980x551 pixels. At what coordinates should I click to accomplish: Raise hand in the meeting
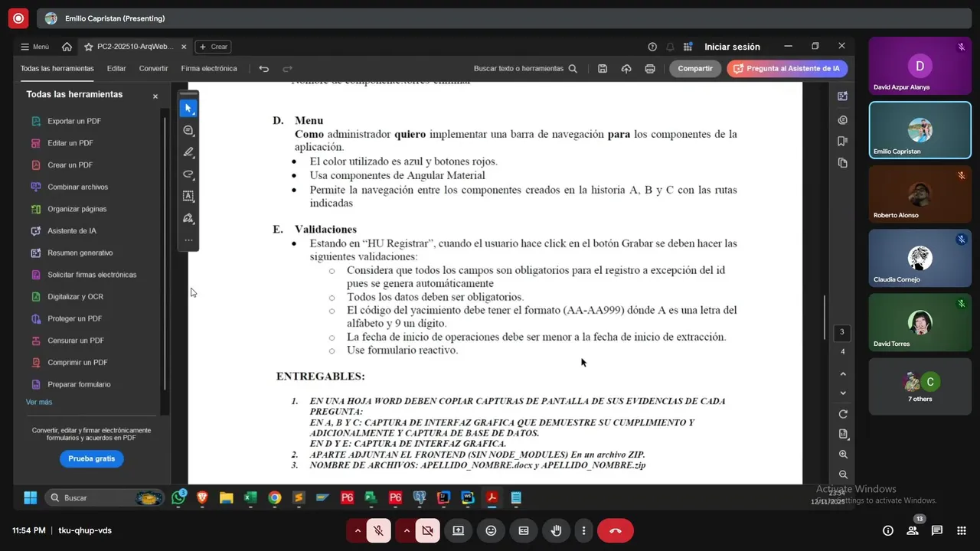557,530
